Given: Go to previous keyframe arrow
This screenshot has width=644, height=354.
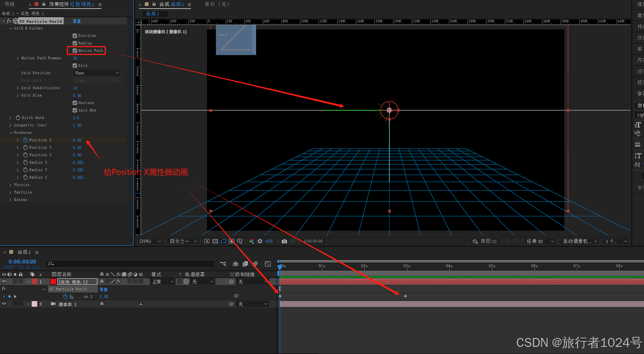Looking at the screenshot, I should pos(4,297).
